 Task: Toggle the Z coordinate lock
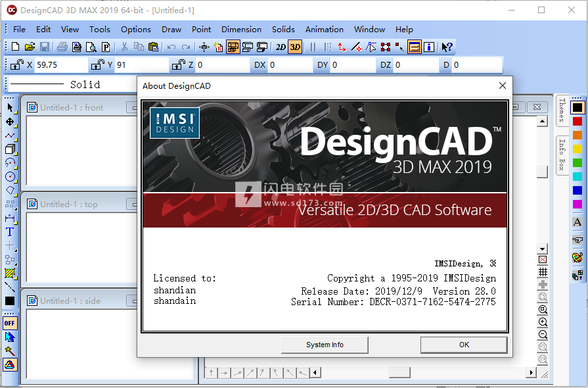tap(179, 65)
